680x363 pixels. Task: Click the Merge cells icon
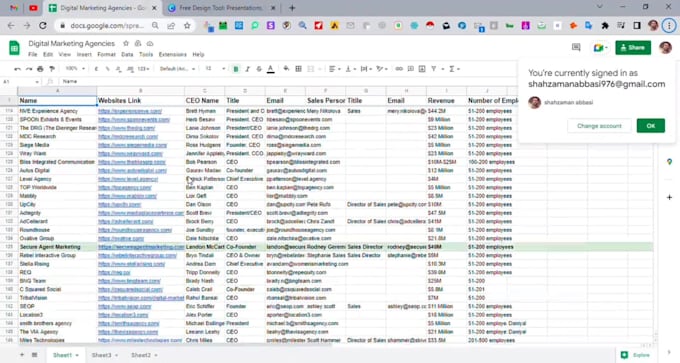tap(311, 69)
